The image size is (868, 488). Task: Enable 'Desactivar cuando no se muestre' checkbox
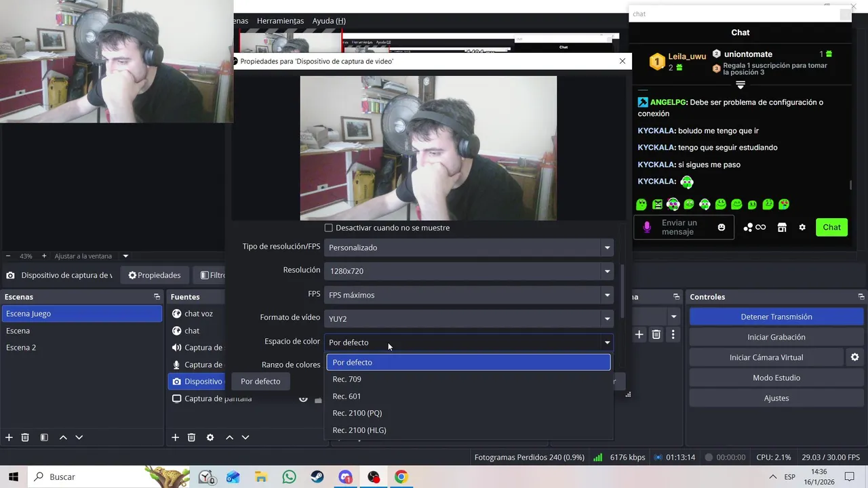coord(329,228)
